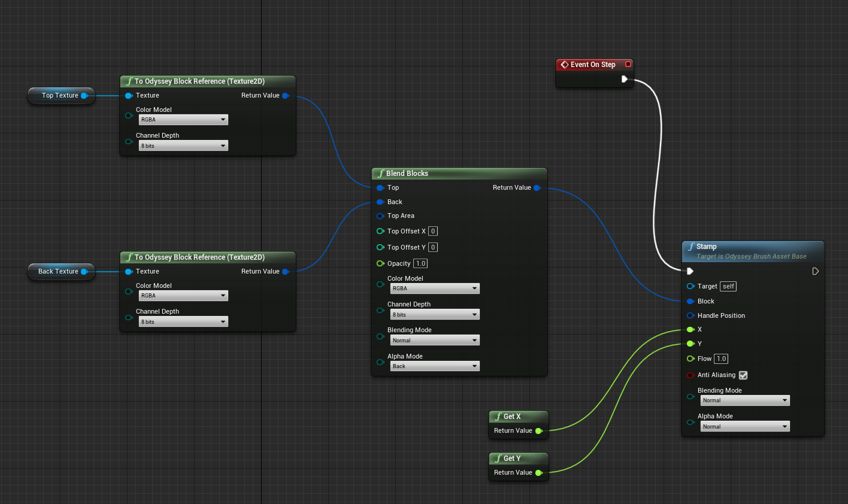Click the f icon on Blend Blocks header
Screen dimensions: 848x504
pyautogui.click(x=381, y=174)
